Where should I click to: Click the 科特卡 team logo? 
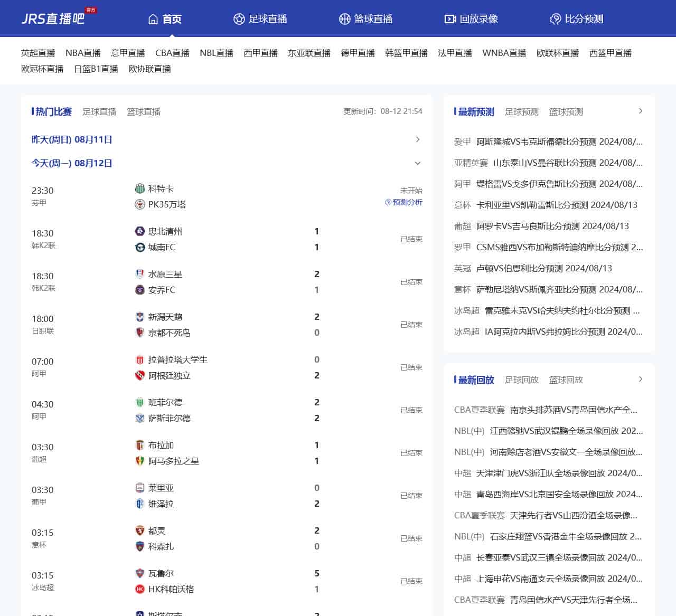point(140,188)
